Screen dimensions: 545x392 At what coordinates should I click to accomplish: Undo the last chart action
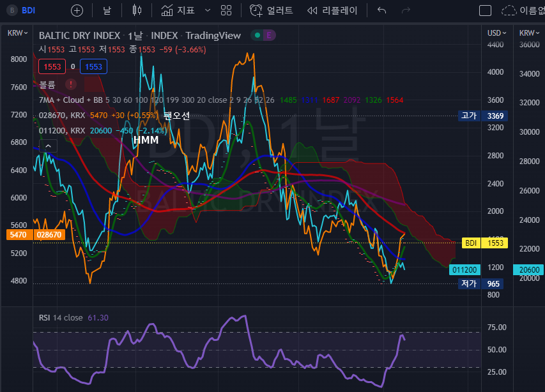click(x=382, y=10)
